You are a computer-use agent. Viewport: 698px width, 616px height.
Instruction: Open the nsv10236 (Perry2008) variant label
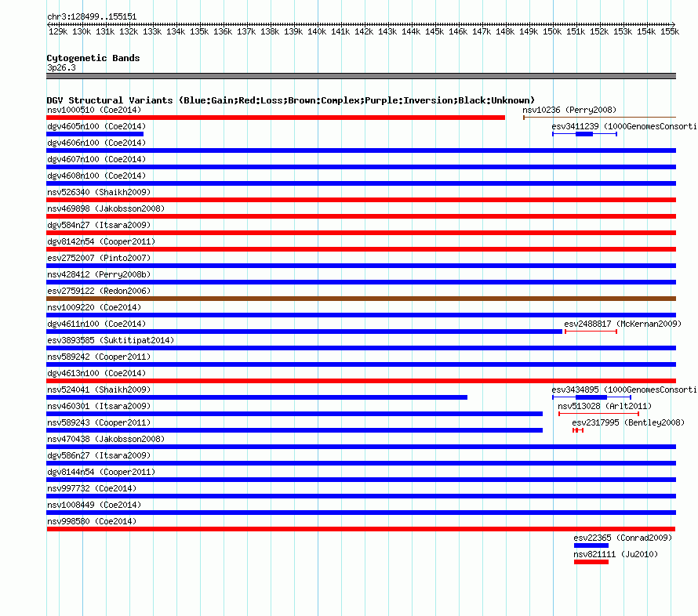click(x=569, y=110)
